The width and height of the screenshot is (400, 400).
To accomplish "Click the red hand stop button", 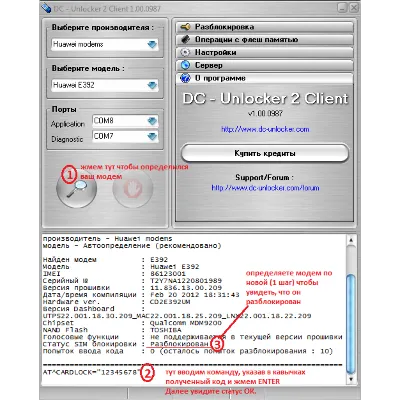I will pos(133,189).
